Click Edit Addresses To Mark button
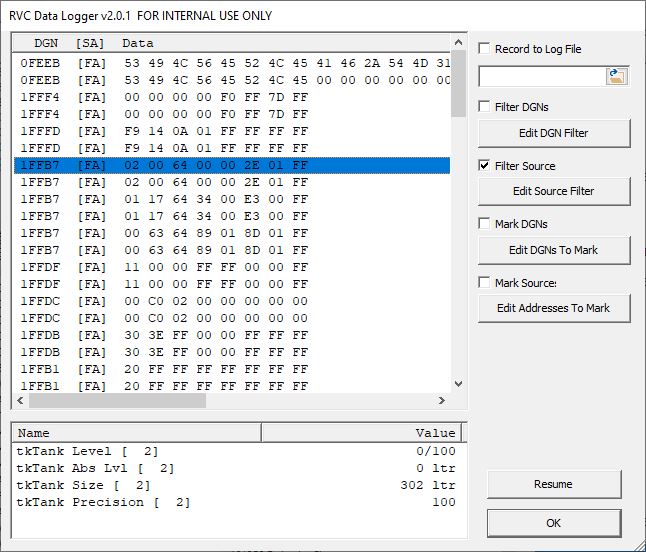This screenshot has width=646, height=552. (554, 308)
